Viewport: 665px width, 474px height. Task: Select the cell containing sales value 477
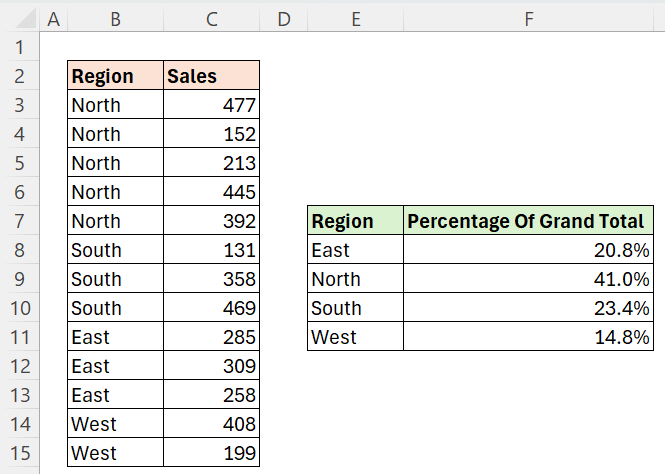pos(211,105)
